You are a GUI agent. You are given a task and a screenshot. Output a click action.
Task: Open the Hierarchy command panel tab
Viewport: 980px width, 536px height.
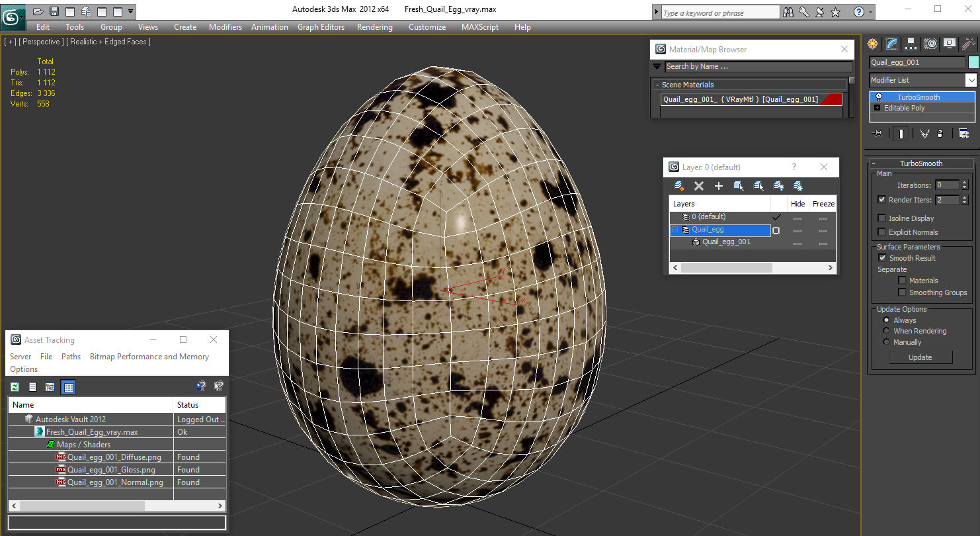(x=911, y=44)
